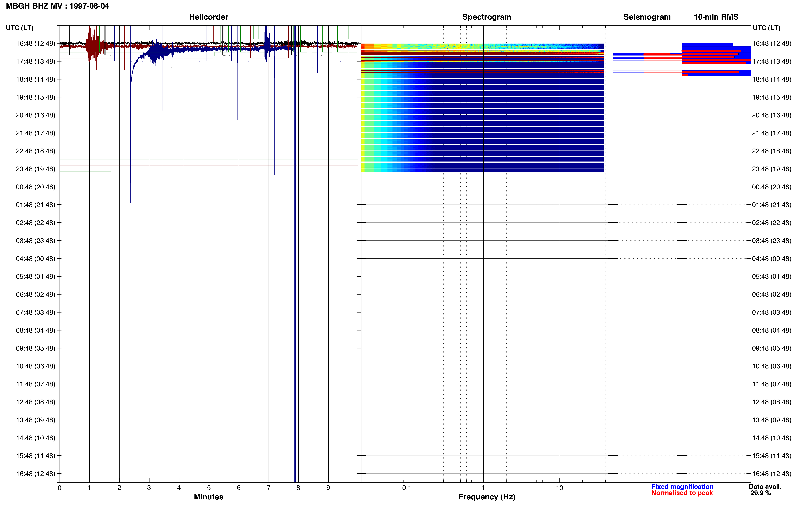
Task: Click '16:48 (12:48)' top helicorder time label
Action: point(36,43)
